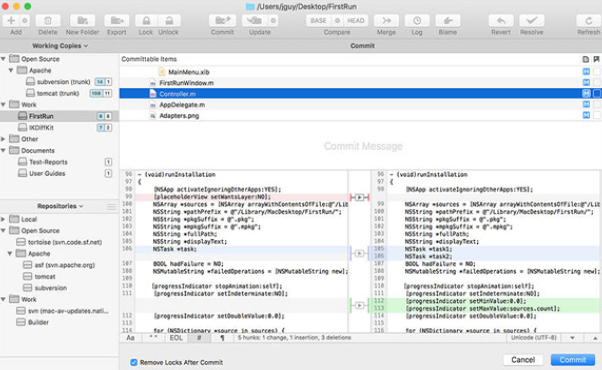This screenshot has height=370, width=602.
Task: Expand the Local repositories folder
Action: 3,219
